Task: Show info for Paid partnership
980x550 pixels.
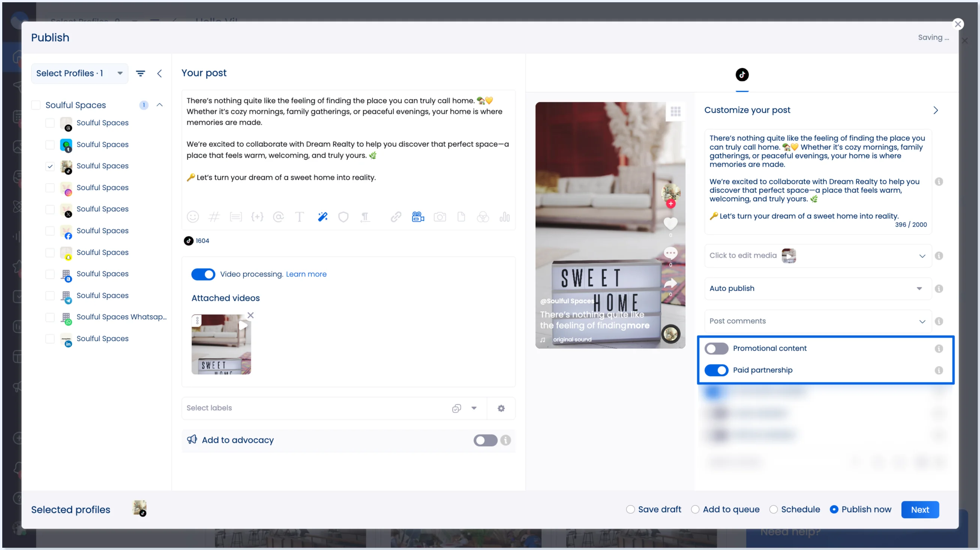Action: tap(938, 370)
